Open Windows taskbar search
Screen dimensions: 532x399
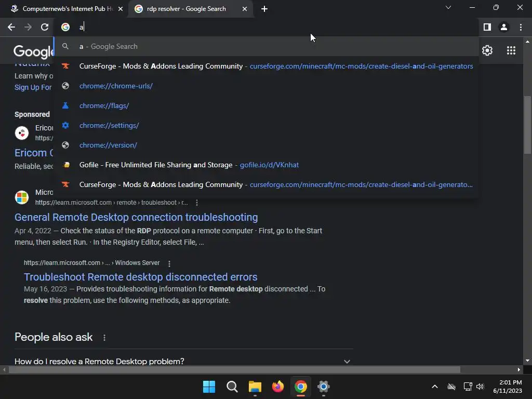click(232, 387)
